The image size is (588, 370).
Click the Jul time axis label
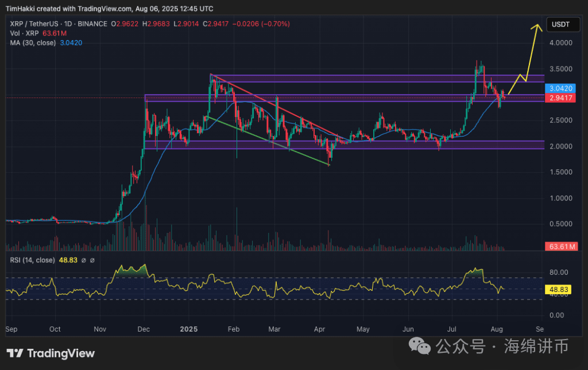tap(451, 329)
